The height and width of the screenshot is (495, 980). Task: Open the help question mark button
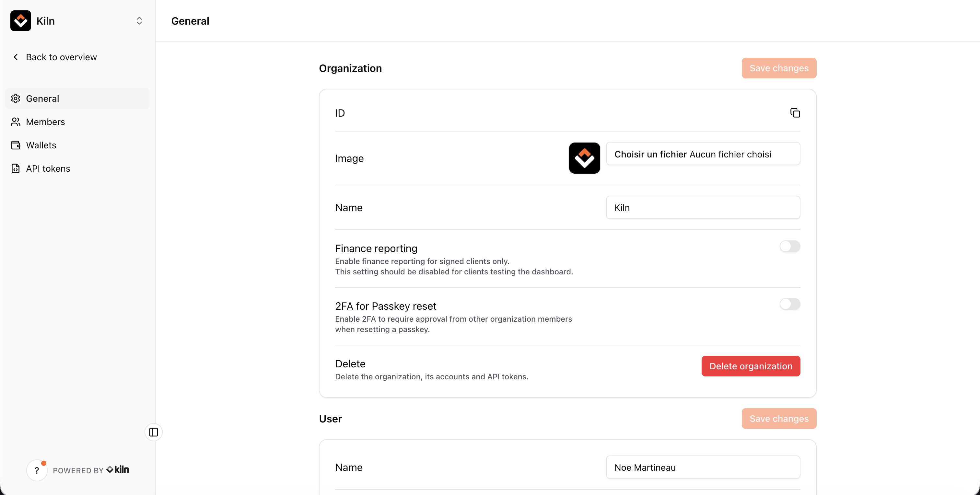tap(37, 470)
